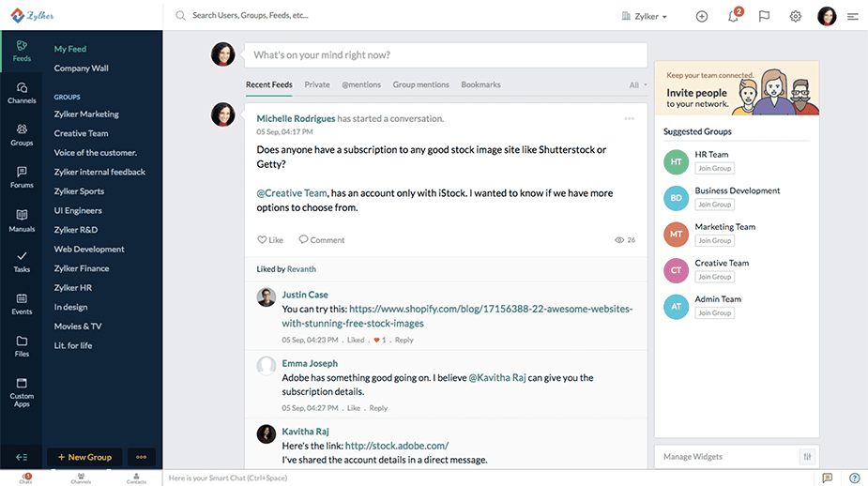The image size is (868, 486).
Task: Click the plus create icon in header
Action: pos(702,16)
